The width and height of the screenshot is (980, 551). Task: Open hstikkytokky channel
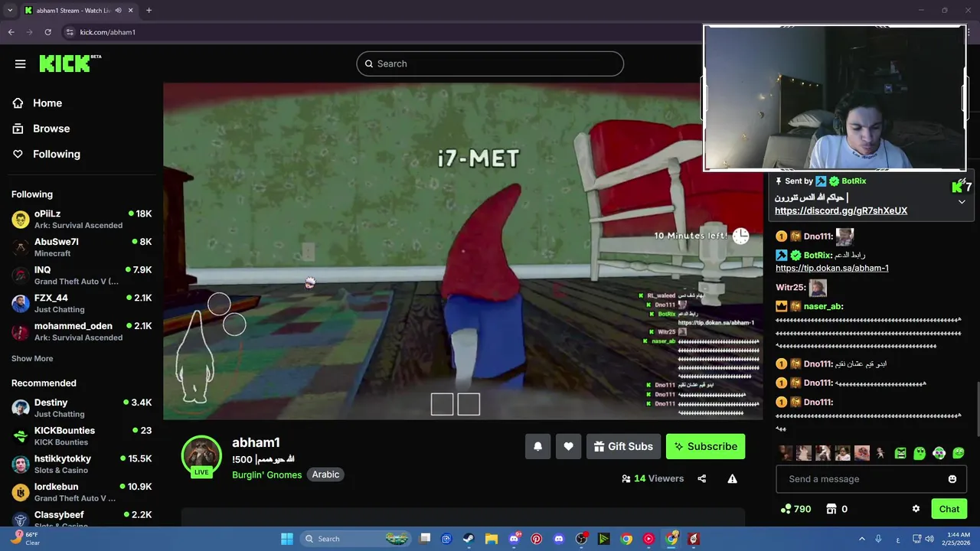pyautogui.click(x=81, y=464)
